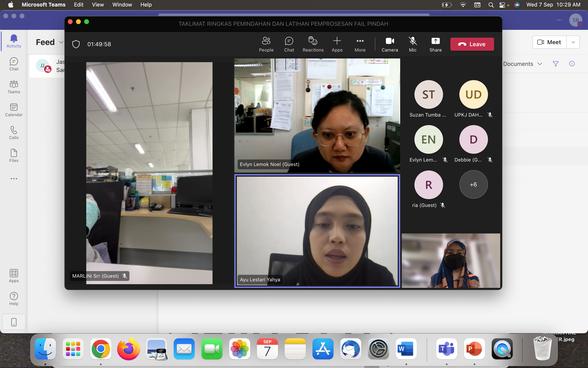Open Wi-Fi status menu
Image resolution: width=588 pixels, height=368 pixels.
[x=463, y=5]
